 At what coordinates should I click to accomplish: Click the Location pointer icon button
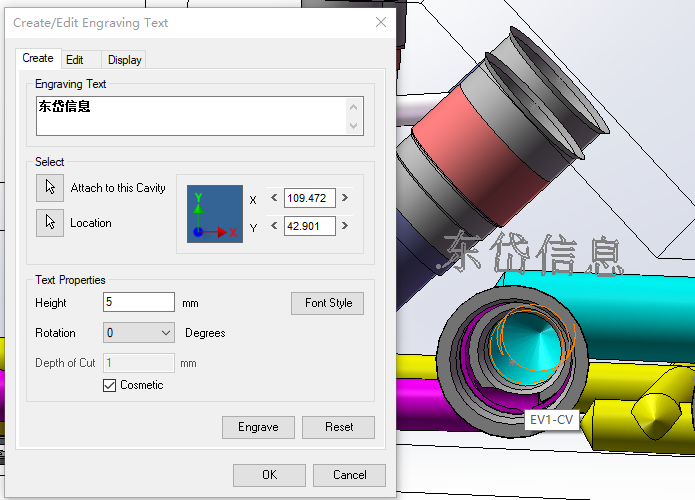tap(50, 223)
